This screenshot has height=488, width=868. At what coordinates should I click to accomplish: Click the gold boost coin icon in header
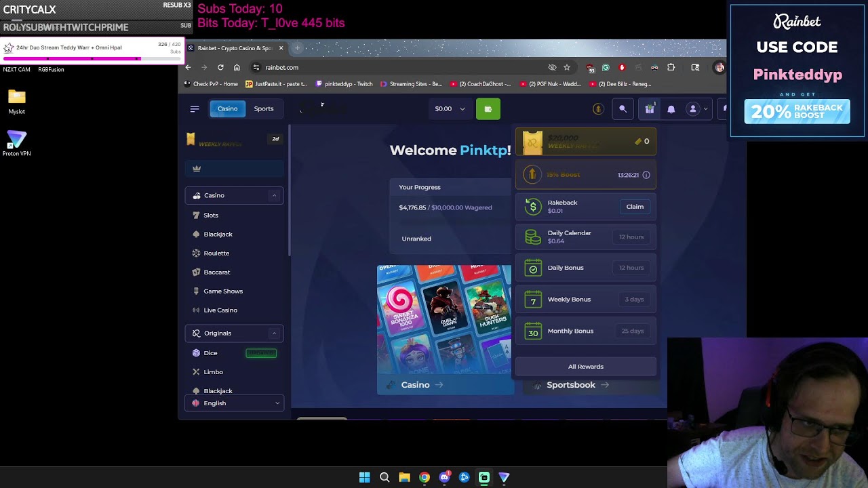point(598,109)
